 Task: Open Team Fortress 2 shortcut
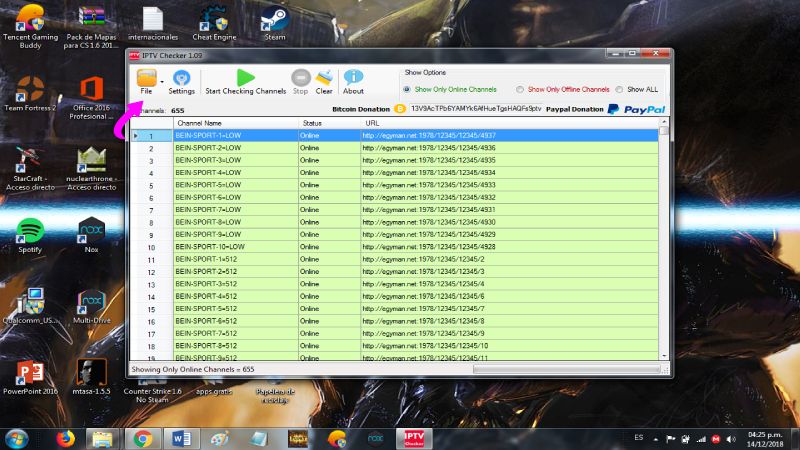(31, 93)
